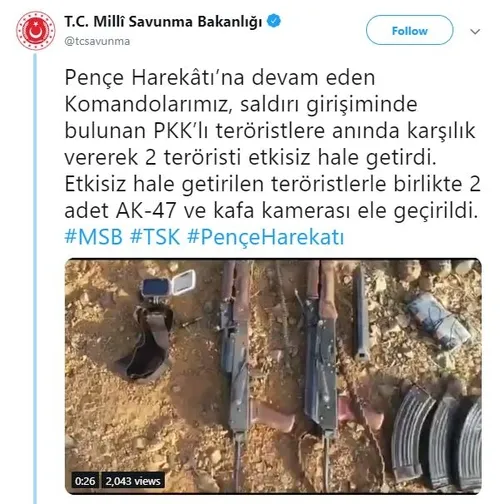Viewport: 500px width, 504px height.
Task: Click the tweet body text
Action: (272, 144)
